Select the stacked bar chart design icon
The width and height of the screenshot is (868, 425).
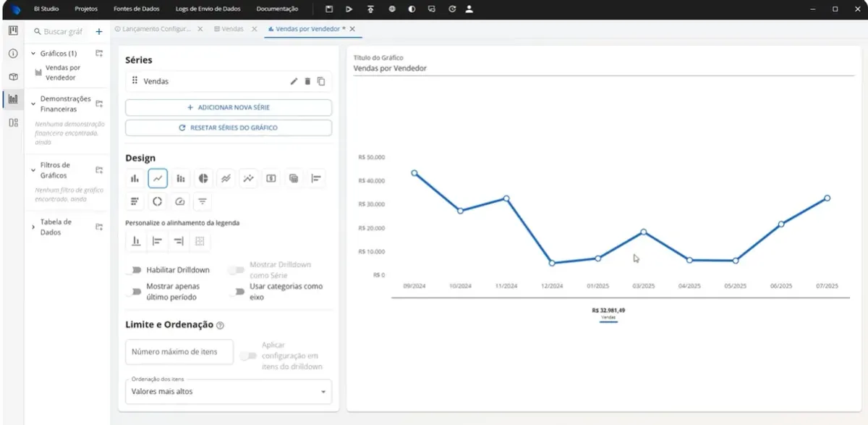(180, 178)
